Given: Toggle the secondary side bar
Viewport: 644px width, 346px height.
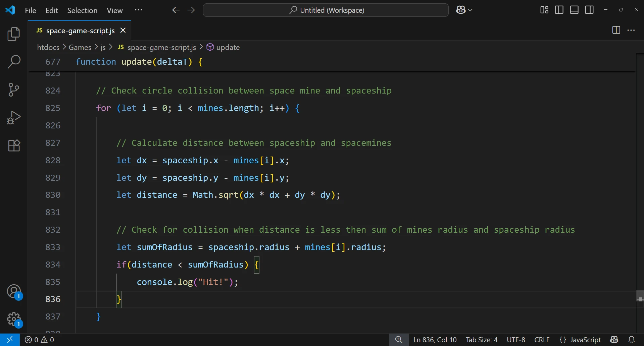Looking at the screenshot, I should pos(589,10).
